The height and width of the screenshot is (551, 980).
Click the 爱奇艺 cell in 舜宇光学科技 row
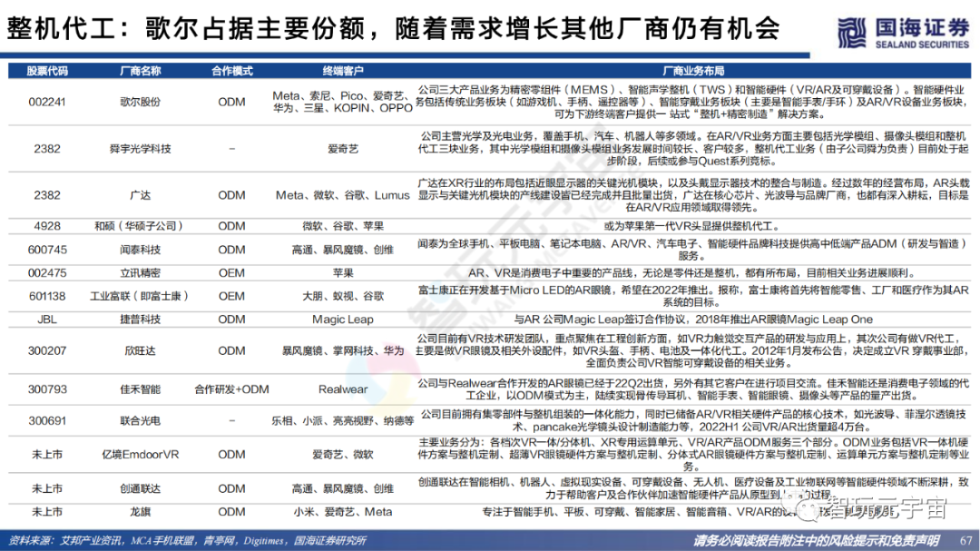(343, 149)
